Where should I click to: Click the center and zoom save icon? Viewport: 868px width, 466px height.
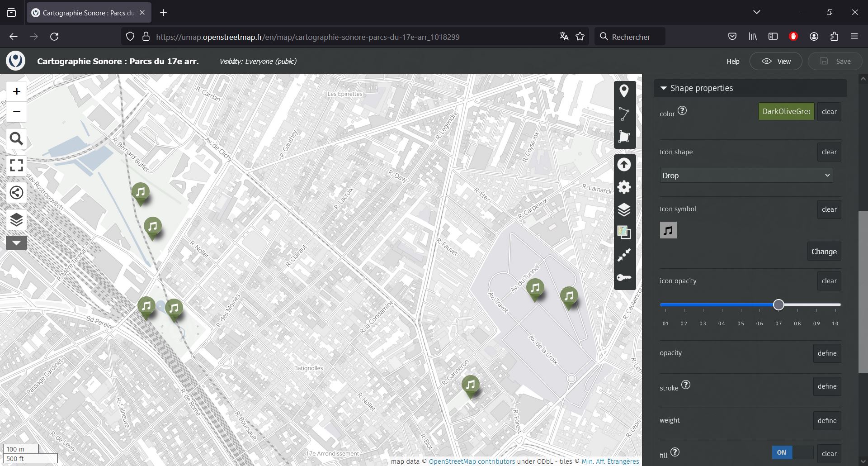pos(624,255)
